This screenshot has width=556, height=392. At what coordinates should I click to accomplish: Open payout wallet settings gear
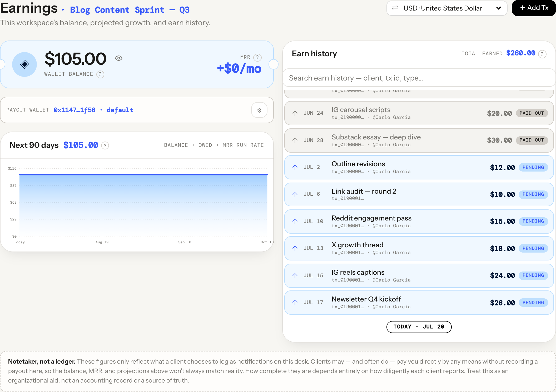tap(259, 110)
